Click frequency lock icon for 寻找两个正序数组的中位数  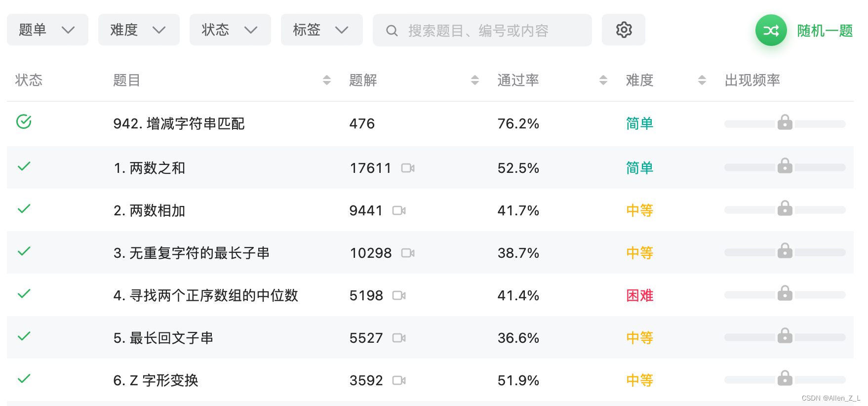pos(785,293)
